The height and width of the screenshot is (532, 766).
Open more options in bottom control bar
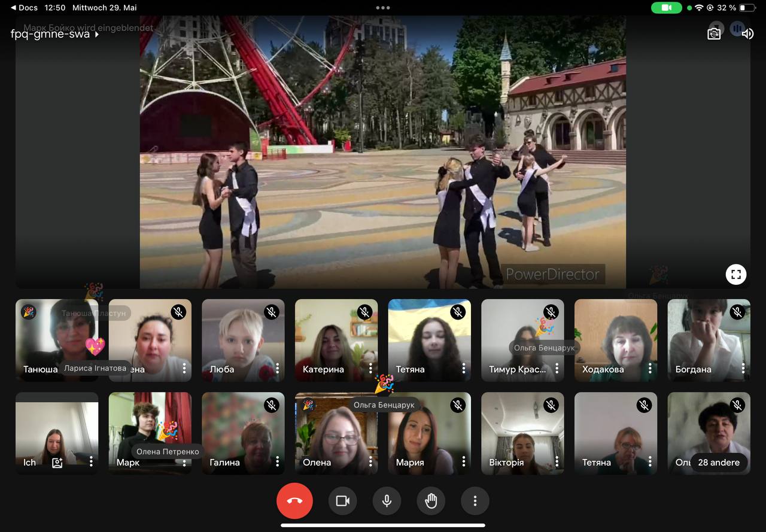pos(475,501)
